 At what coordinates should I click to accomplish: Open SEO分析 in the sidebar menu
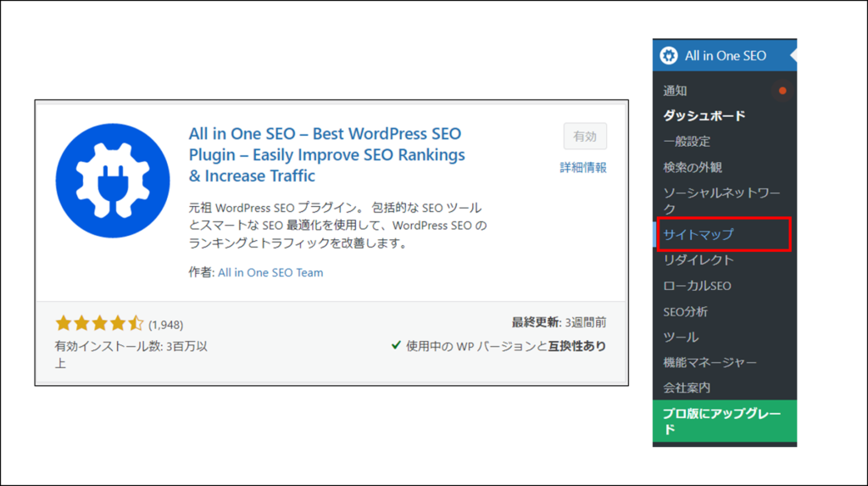[x=685, y=312]
